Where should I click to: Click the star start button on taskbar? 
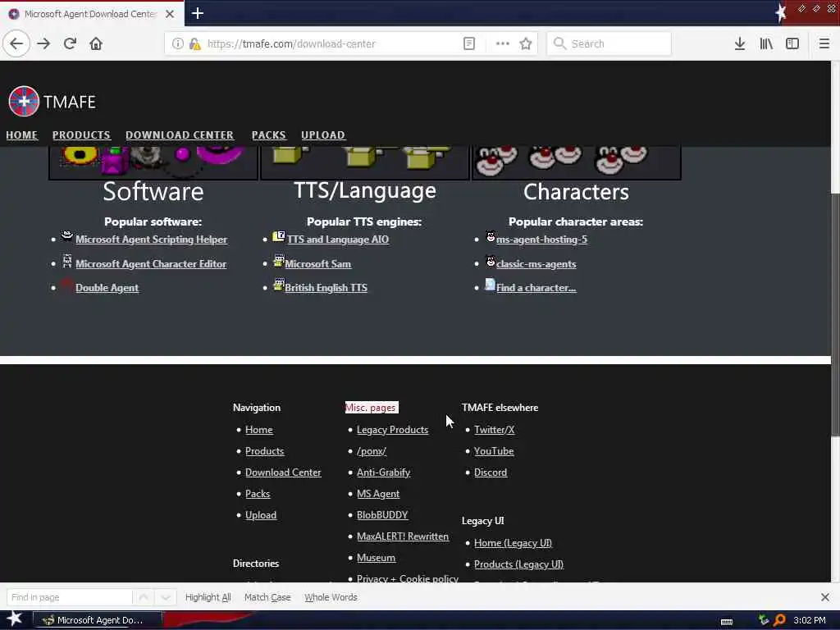click(x=15, y=619)
